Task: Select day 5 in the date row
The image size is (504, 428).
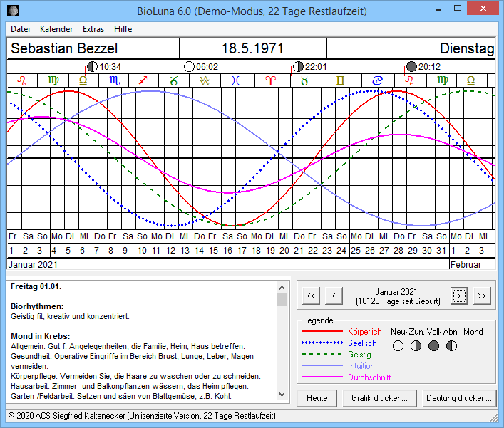Action: point(68,251)
